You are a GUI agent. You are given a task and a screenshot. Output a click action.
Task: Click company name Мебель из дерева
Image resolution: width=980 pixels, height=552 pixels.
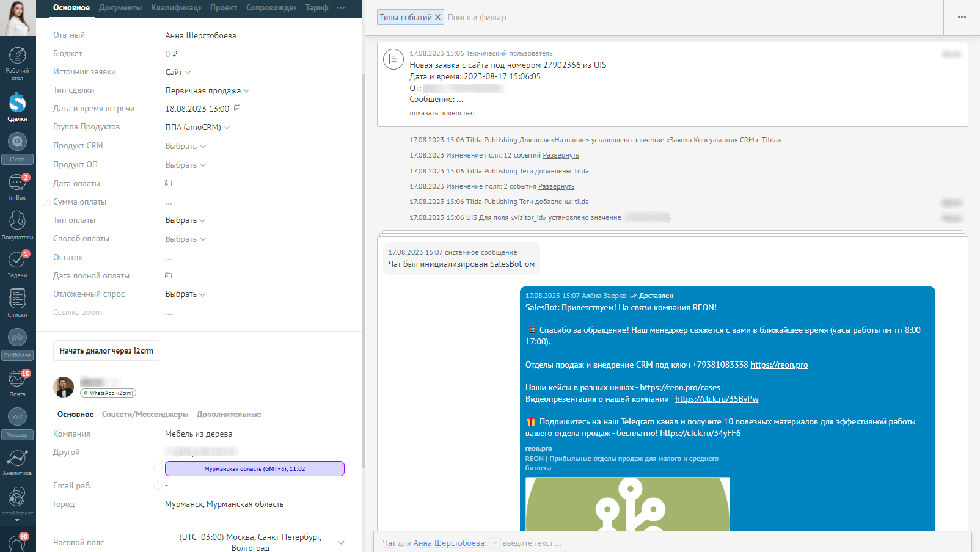(199, 434)
